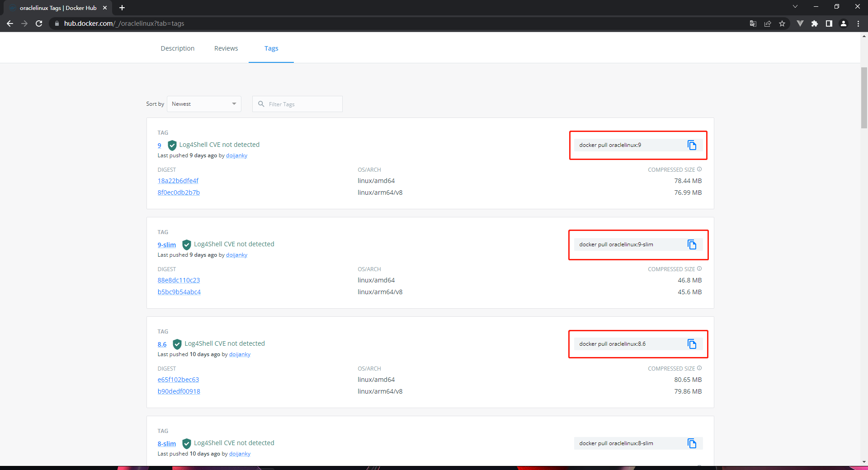Viewport: 868px width, 470px height.
Task: Select the docker pull oraclelinux:9-slim command text
Action: coord(616,244)
